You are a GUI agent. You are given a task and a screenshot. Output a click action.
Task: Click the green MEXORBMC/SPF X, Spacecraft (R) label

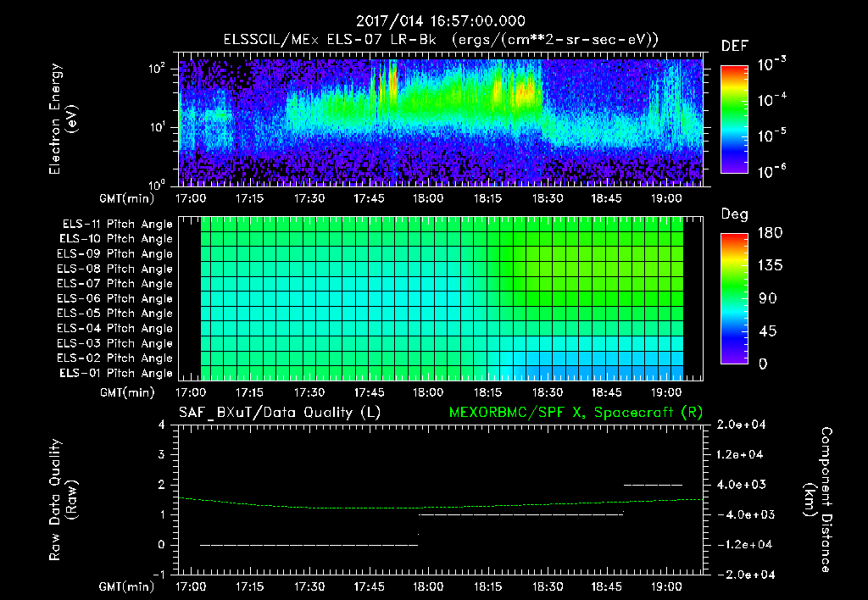click(576, 413)
